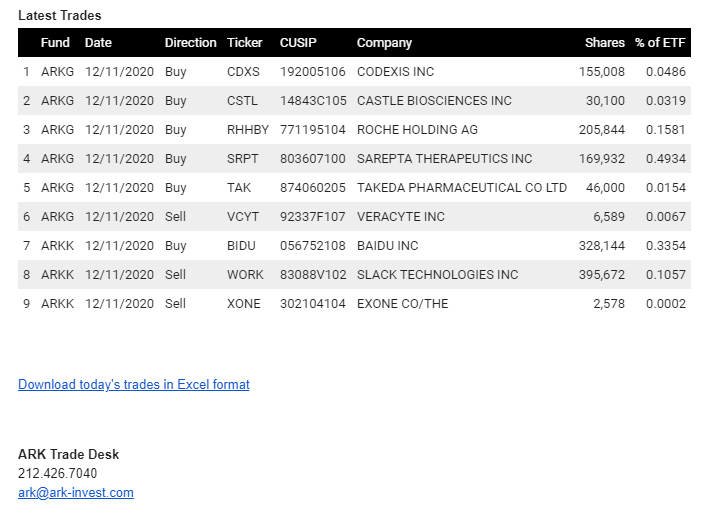Click shares value 46,000
The image size is (718, 510).
(x=605, y=188)
